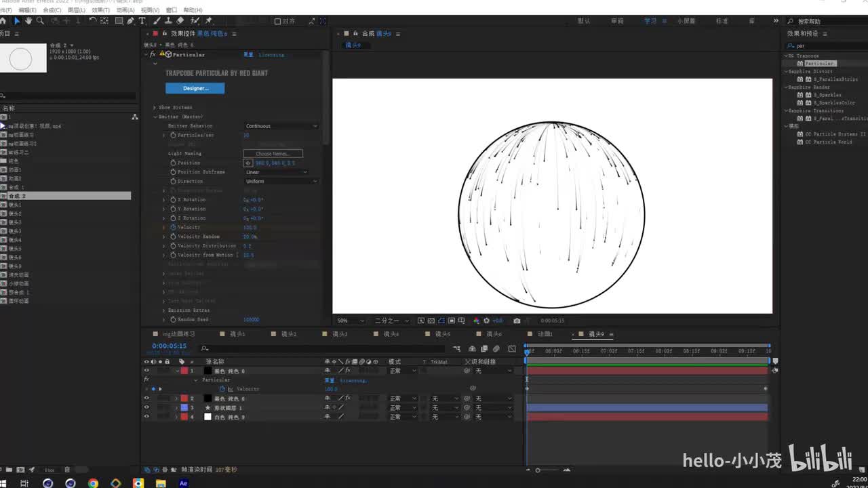Open the 效果(T) menu
The height and width of the screenshot is (488, 868).
100,10
